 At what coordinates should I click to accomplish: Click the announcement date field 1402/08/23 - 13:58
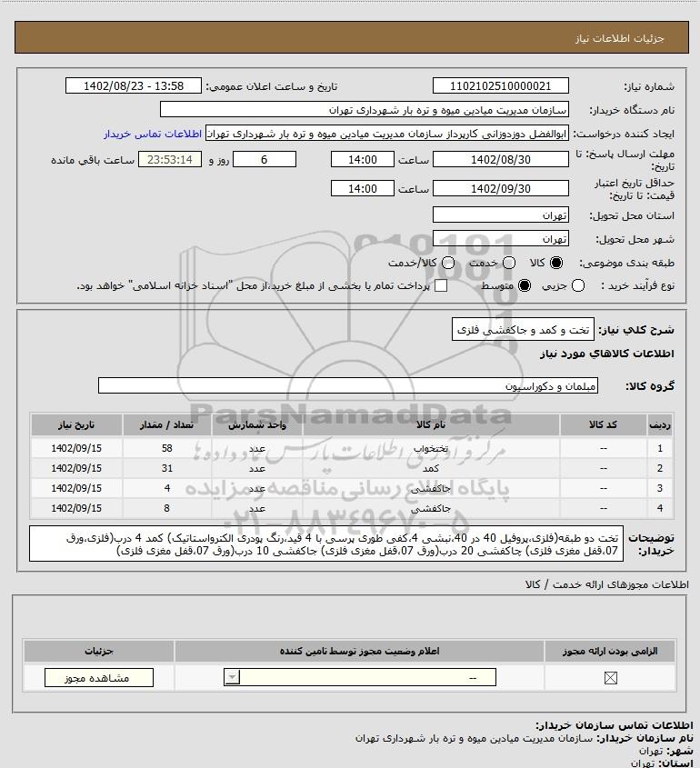coord(134,85)
